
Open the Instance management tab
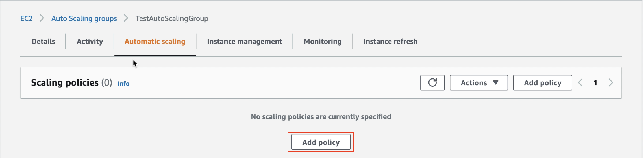pyautogui.click(x=245, y=42)
